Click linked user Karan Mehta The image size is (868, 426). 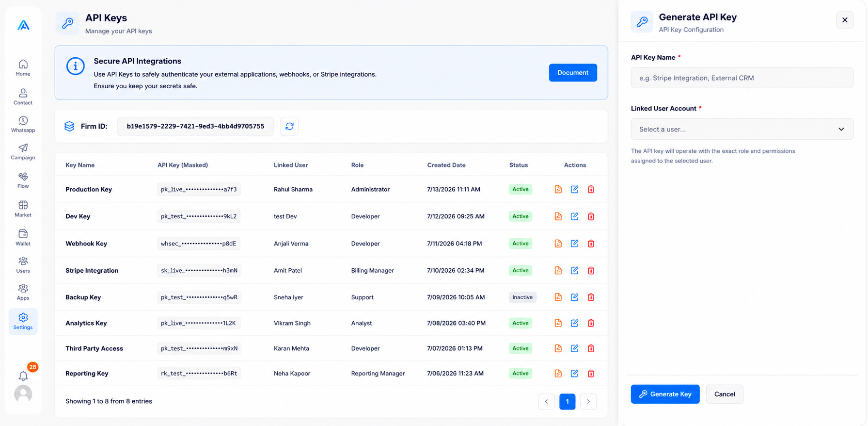pyautogui.click(x=291, y=348)
